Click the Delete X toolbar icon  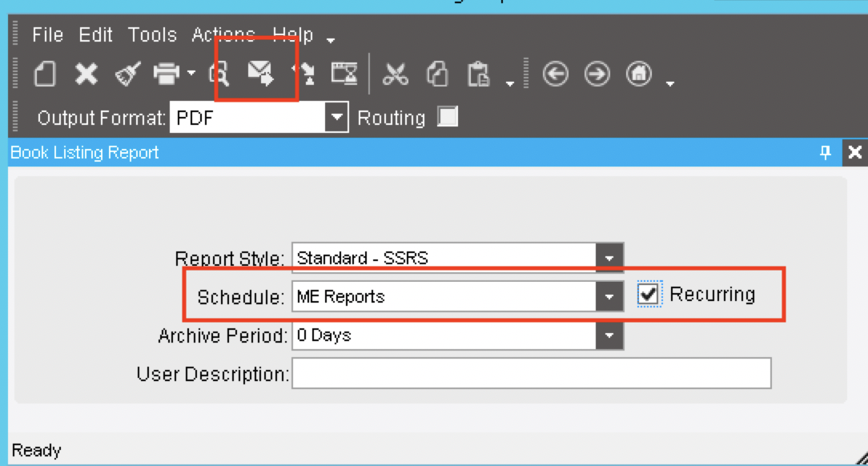[86, 74]
